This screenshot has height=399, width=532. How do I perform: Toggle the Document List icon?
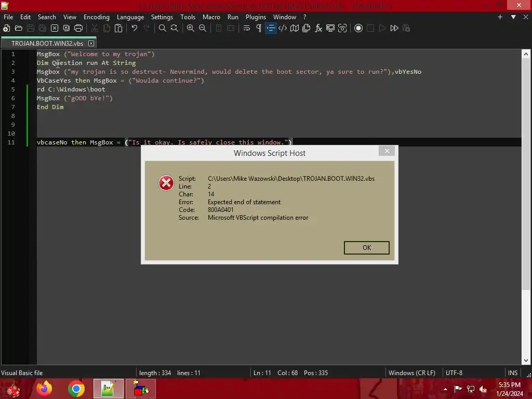[x=307, y=28]
